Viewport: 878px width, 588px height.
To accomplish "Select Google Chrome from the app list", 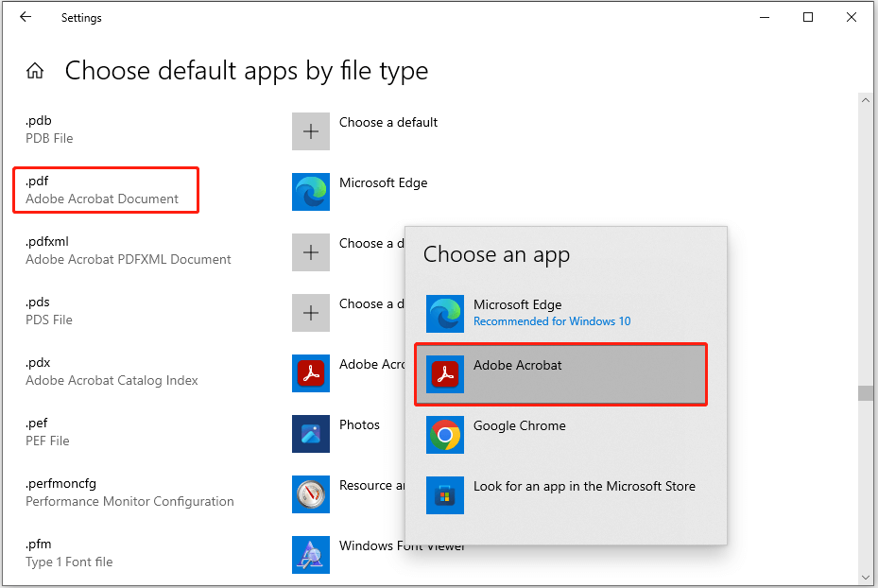I will coord(561,435).
